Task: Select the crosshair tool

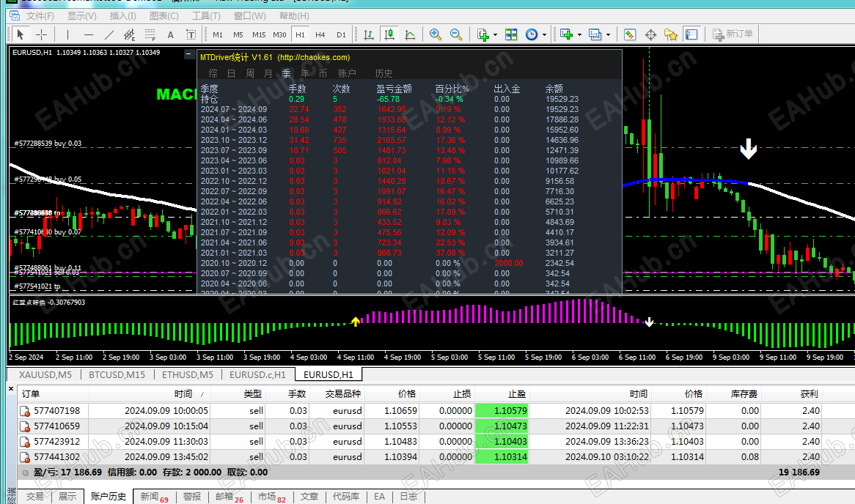Action: point(42,34)
